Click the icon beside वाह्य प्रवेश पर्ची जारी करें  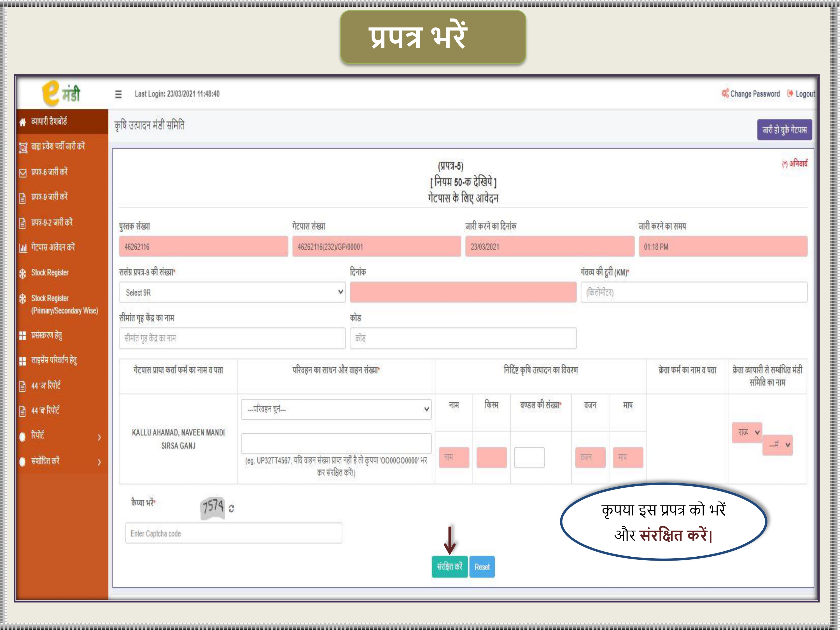(x=23, y=147)
